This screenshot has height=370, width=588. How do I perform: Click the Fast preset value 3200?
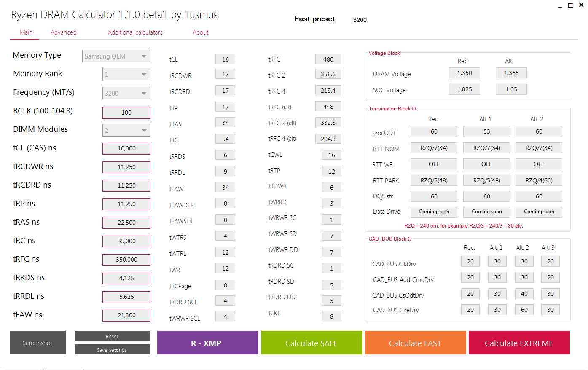(x=360, y=20)
